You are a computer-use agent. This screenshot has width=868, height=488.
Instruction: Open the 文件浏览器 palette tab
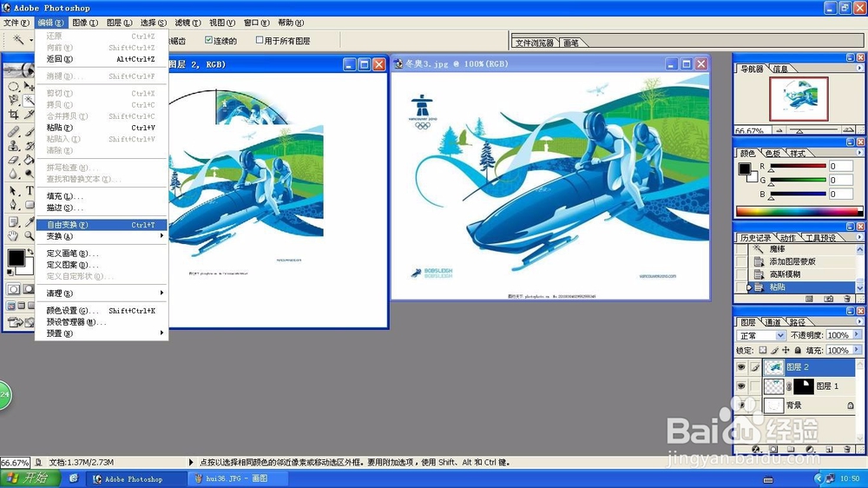click(x=534, y=43)
